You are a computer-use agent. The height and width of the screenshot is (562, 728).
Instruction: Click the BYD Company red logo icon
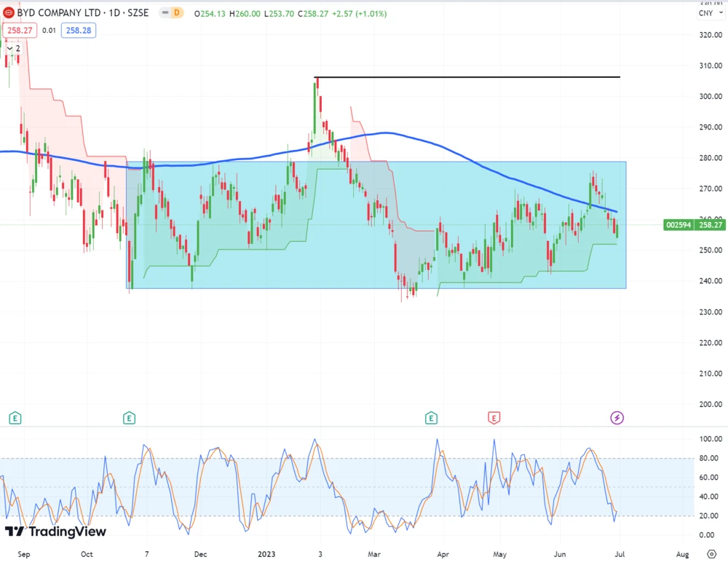point(8,12)
